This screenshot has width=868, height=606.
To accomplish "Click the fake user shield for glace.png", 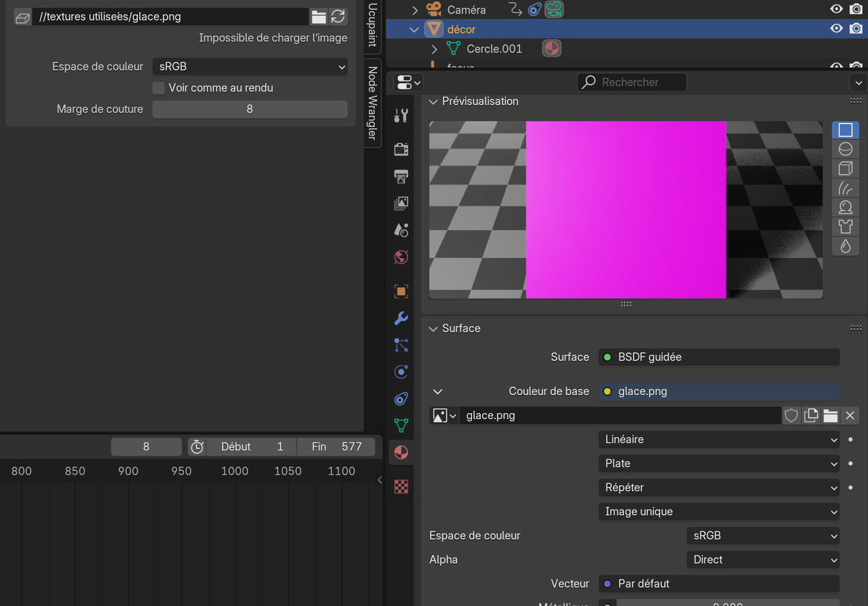I will pos(791,415).
